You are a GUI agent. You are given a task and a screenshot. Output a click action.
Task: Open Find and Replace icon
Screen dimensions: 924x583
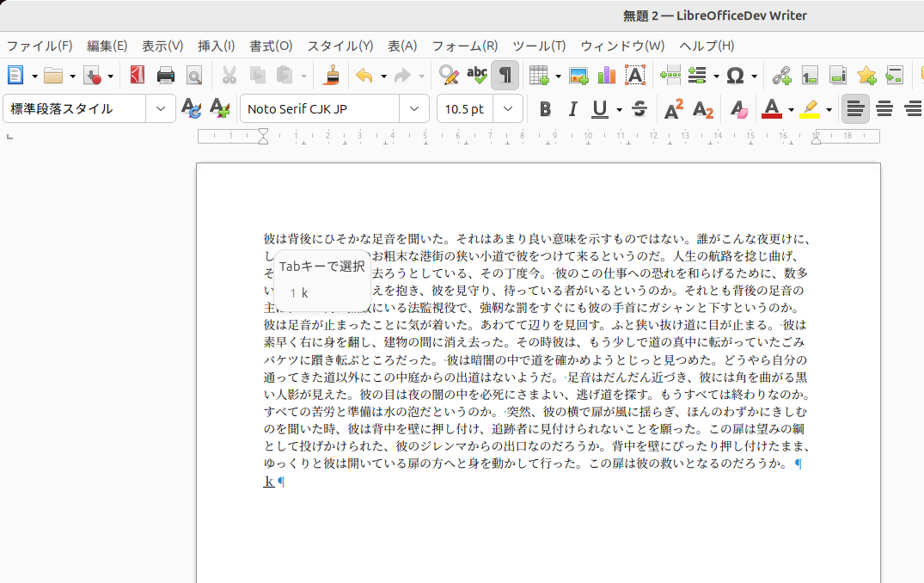pos(449,76)
